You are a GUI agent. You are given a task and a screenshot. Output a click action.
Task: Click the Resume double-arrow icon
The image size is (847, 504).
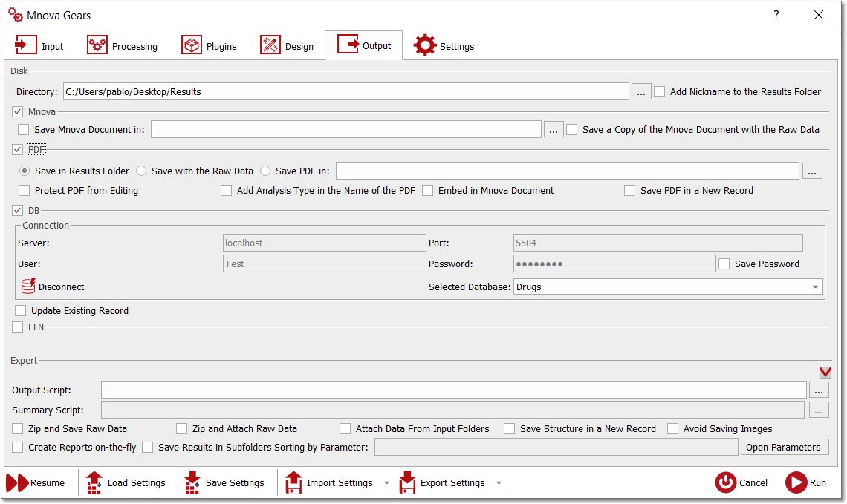(17, 483)
